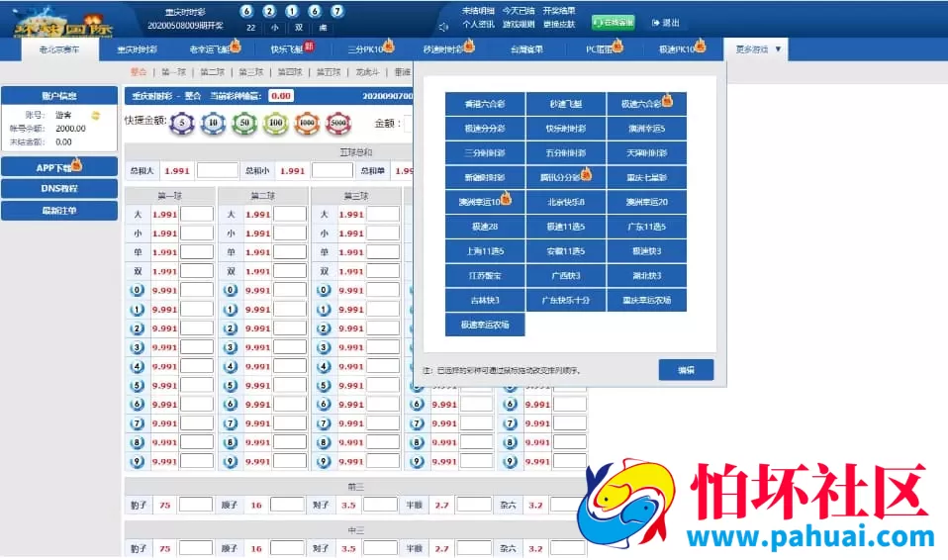Choose 香港六合彩 in the games popup

click(485, 104)
